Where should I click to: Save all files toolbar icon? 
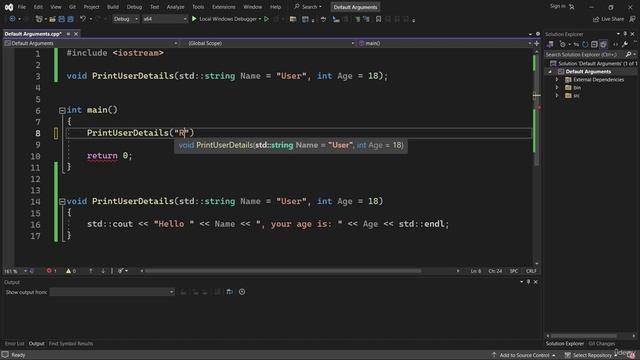point(70,19)
